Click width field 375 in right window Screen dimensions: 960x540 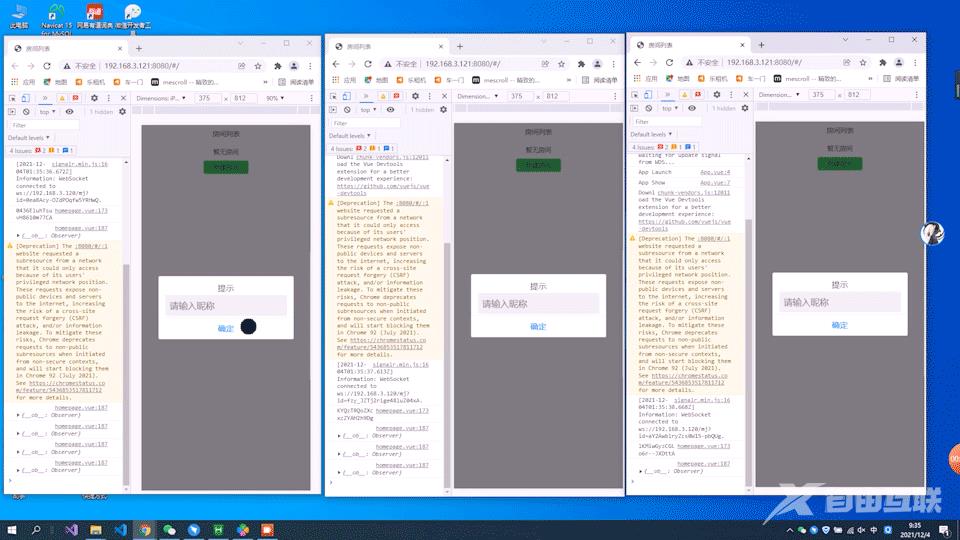pos(820,95)
